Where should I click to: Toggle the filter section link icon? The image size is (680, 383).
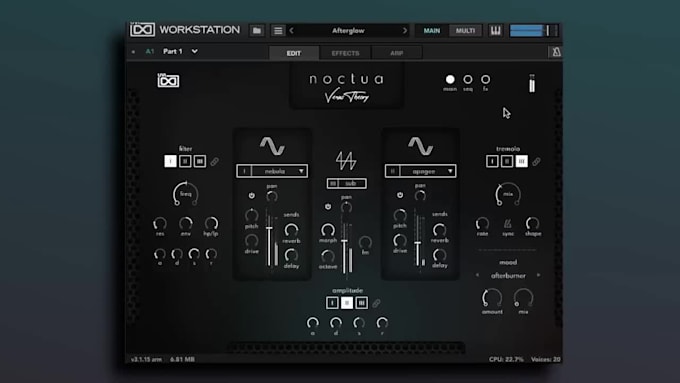coord(215,162)
